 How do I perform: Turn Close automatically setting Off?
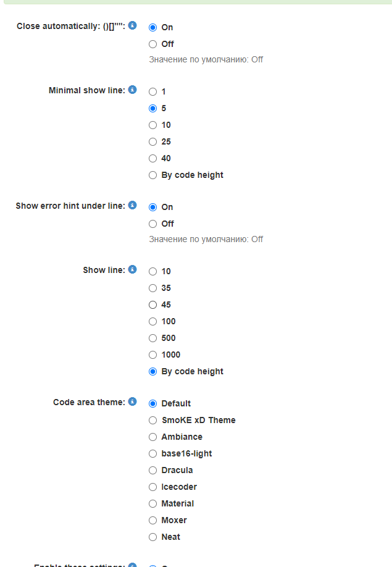click(x=153, y=44)
